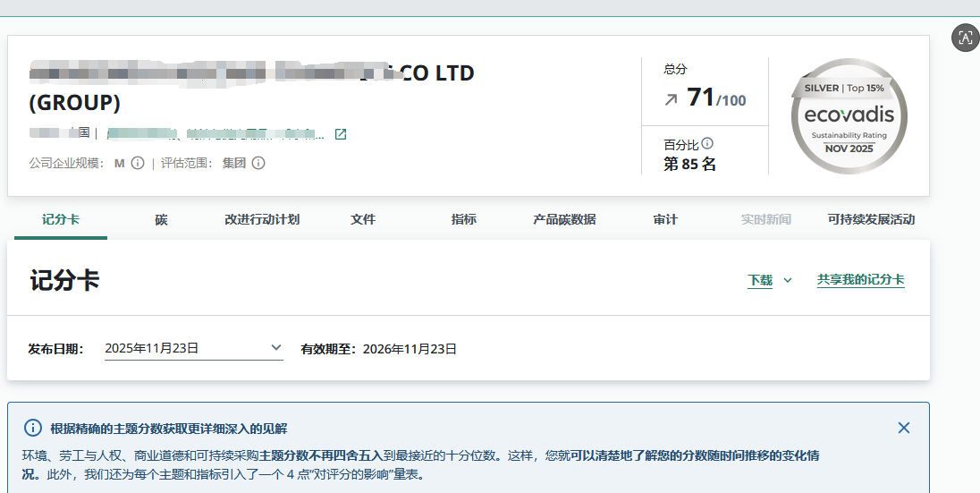980x493 pixels.
Task: Click info icon next to 评估范围 集团
Action: click(258, 163)
